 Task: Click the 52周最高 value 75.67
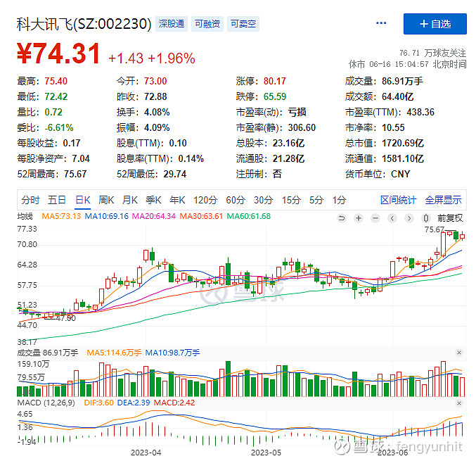point(75,174)
